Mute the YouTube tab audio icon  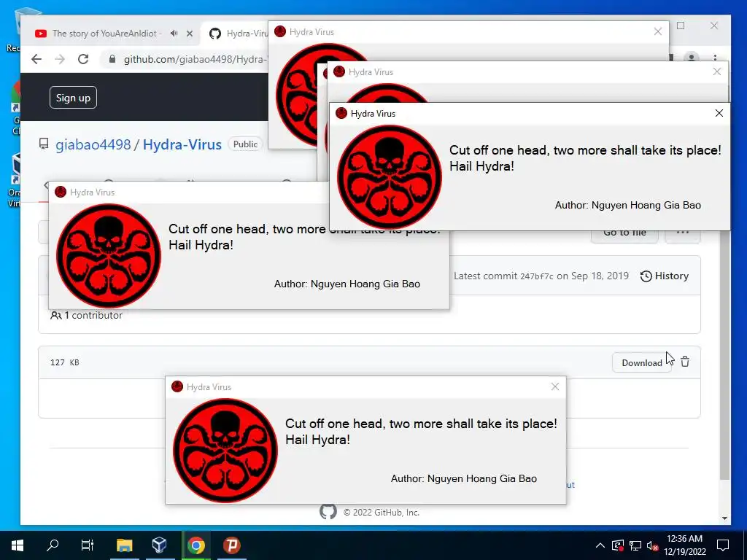174,34
